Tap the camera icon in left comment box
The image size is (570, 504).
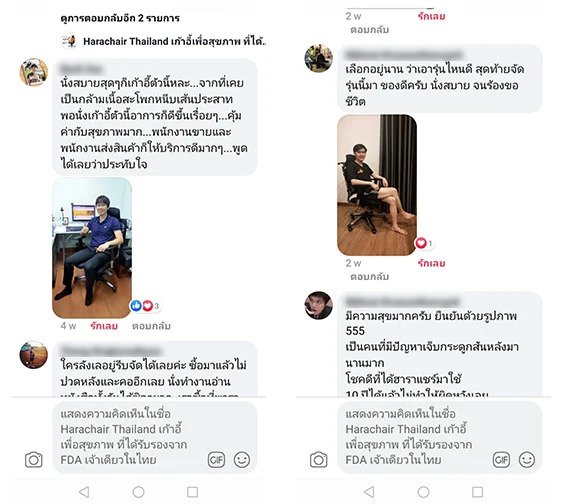click(33, 460)
